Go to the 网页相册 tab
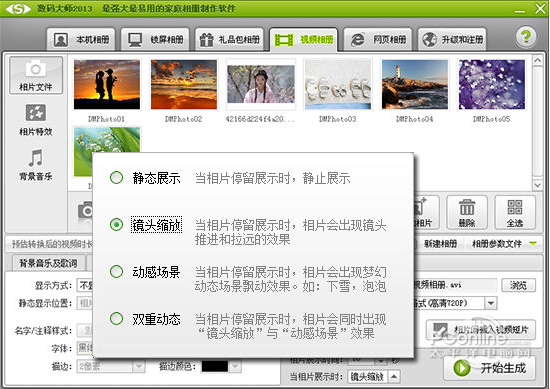The height and width of the screenshot is (389, 550). (378, 40)
